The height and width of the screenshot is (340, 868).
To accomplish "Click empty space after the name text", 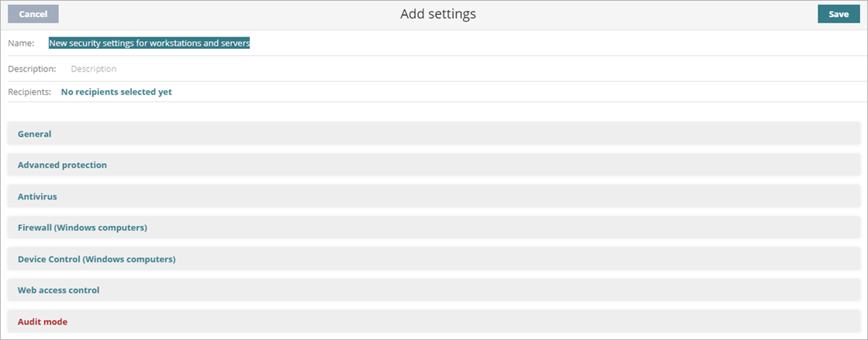I will coord(543,43).
